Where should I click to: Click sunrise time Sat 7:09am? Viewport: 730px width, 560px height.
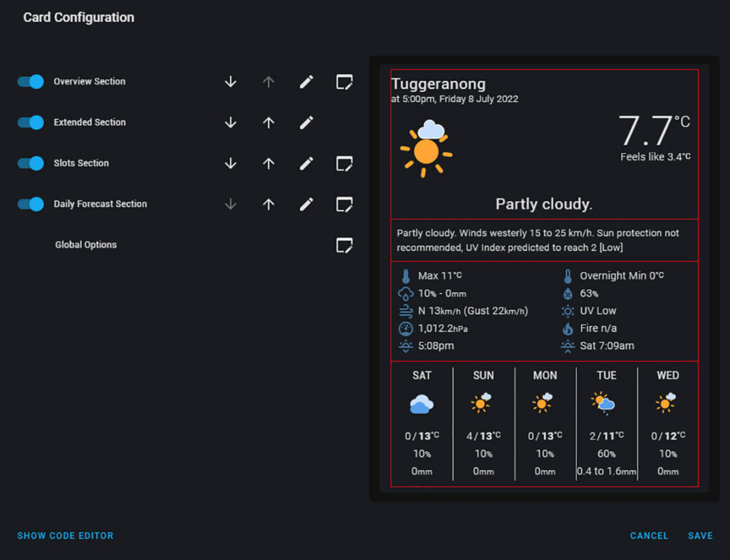(x=607, y=346)
